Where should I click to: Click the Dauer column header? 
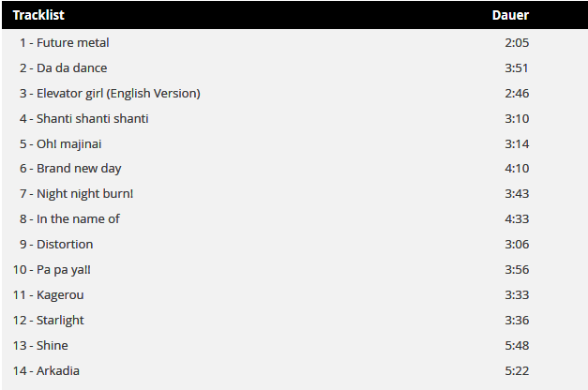tap(510, 15)
